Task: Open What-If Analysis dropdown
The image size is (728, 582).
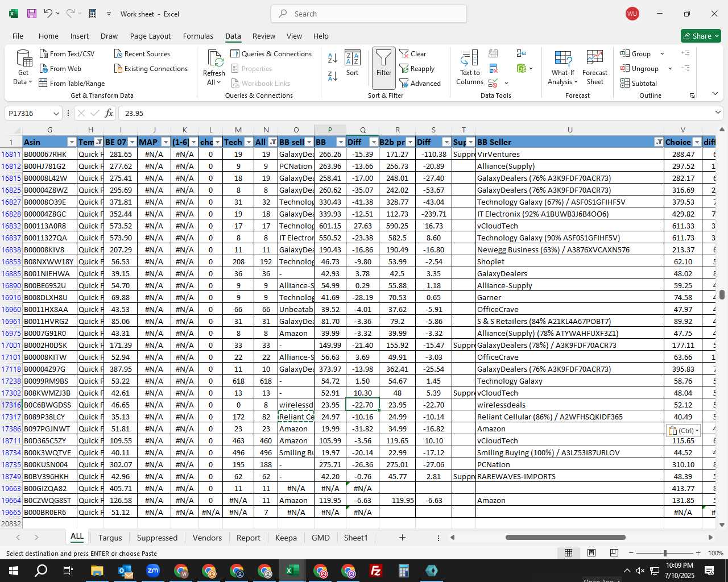Action: 562,68
